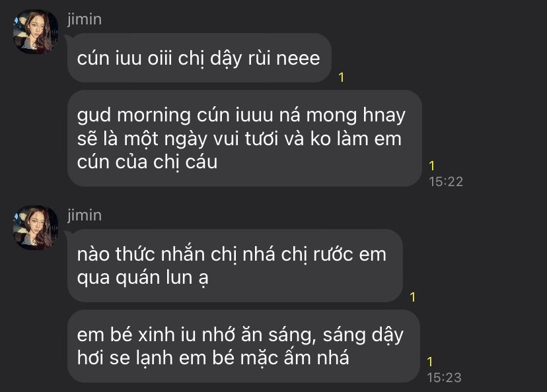Click the first 'jimin' sender name
The height and width of the screenshot is (392, 547).
[85, 19]
